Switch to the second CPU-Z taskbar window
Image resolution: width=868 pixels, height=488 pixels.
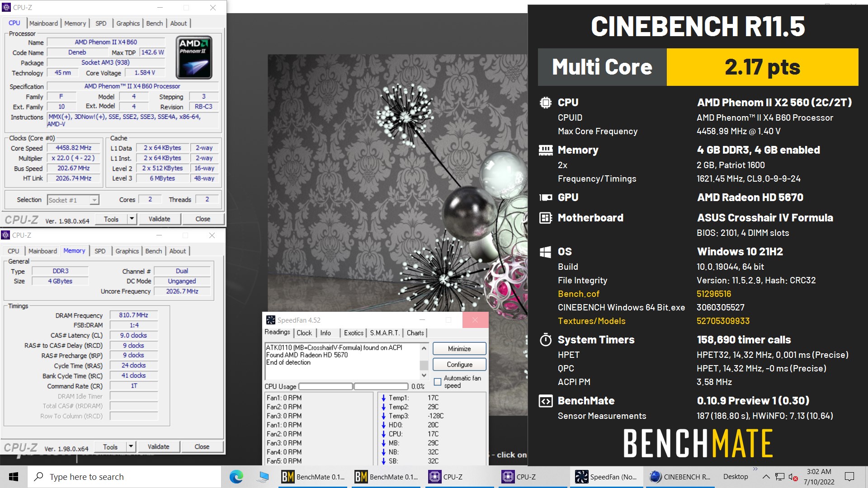click(533, 477)
